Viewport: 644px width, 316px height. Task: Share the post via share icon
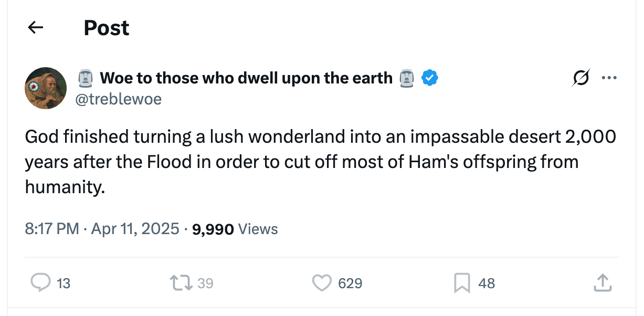click(x=601, y=283)
